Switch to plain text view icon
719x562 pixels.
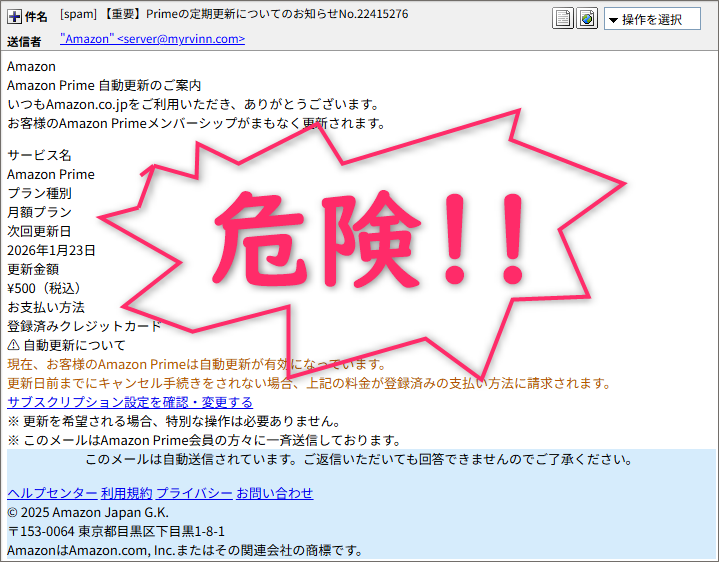[563, 19]
